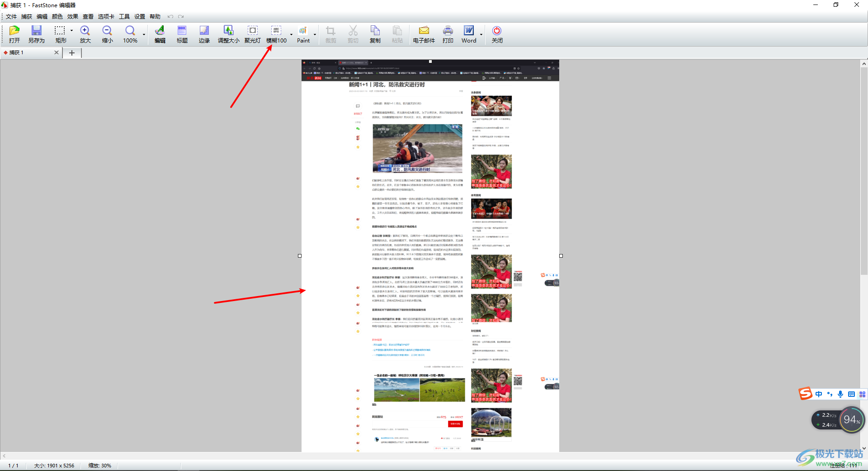Open a file with the 打开 toolbar icon
868x471 pixels.
[x=14, y=34]
